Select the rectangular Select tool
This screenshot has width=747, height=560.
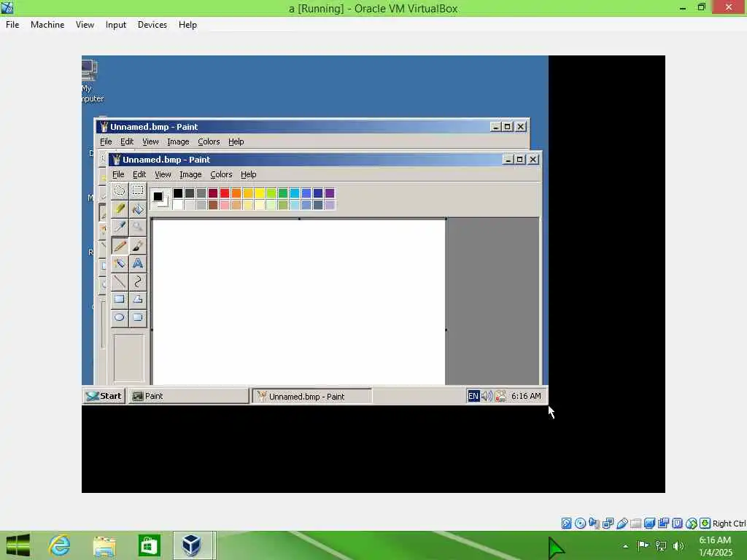138,191
